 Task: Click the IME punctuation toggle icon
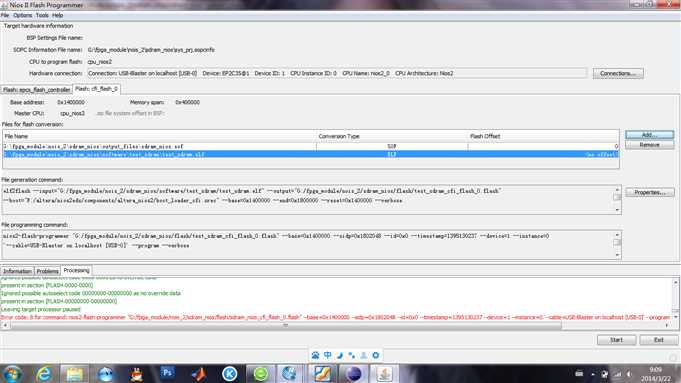351,355
